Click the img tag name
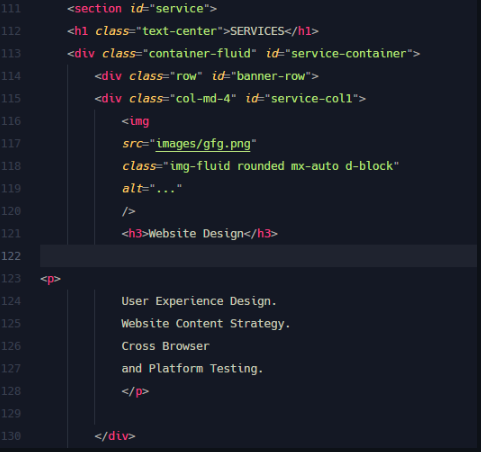The width and height of the screenshot is (481, 452). (x=139, y=121)
